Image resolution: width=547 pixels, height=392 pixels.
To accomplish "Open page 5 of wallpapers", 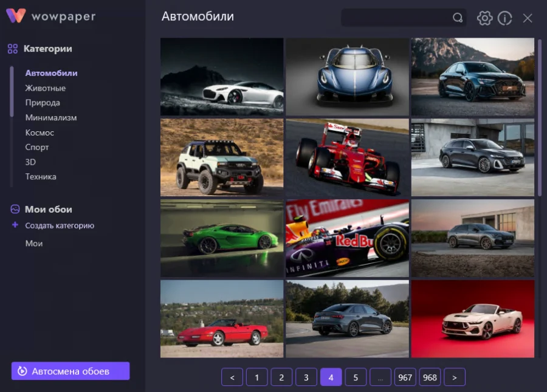I will tap(356, 377).
